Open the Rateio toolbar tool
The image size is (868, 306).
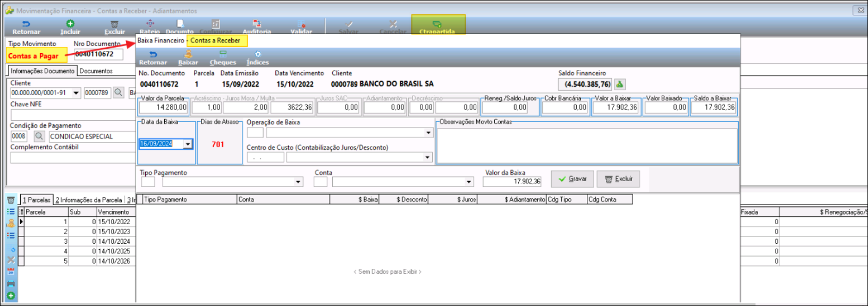(150, 27)
